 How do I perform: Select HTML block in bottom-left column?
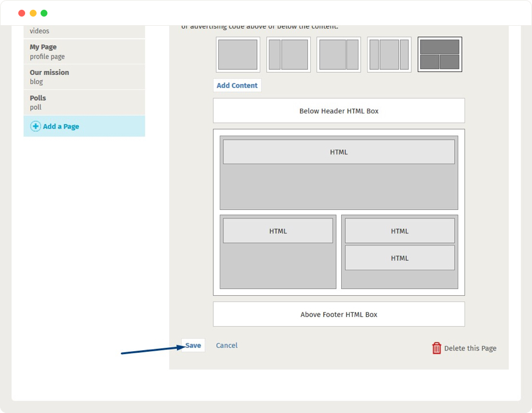[278, 231]
